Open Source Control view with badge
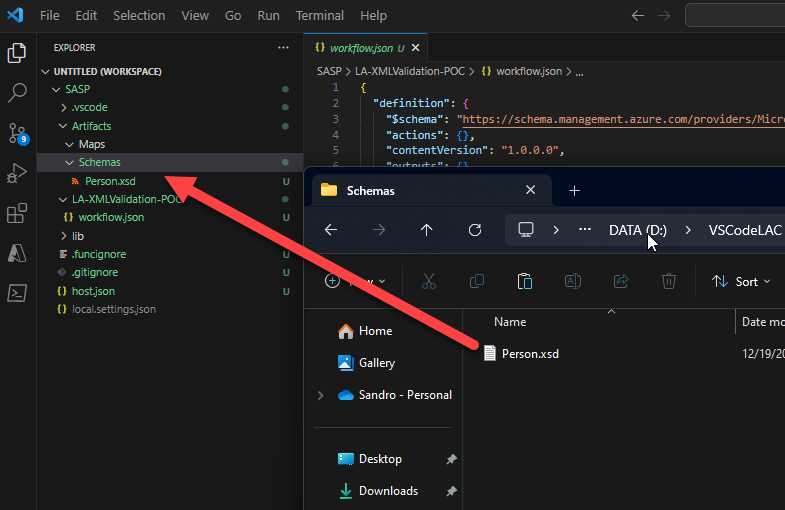Viewport: 785px width, 510px height. click(17, 133)
